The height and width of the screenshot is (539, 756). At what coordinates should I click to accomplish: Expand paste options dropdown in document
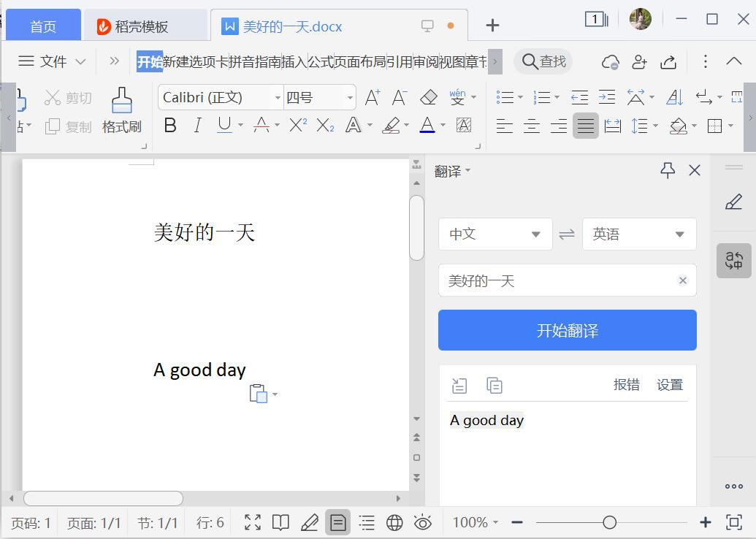point(275,394)
